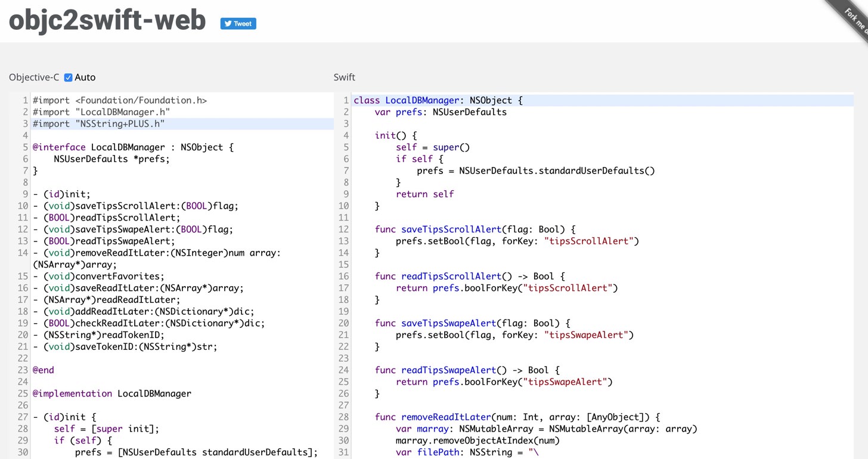The width and height of the screenshot is (868, 459).
Task: Click 'var prefs: NSUserDefaults' Swift line
Action: 441,112
